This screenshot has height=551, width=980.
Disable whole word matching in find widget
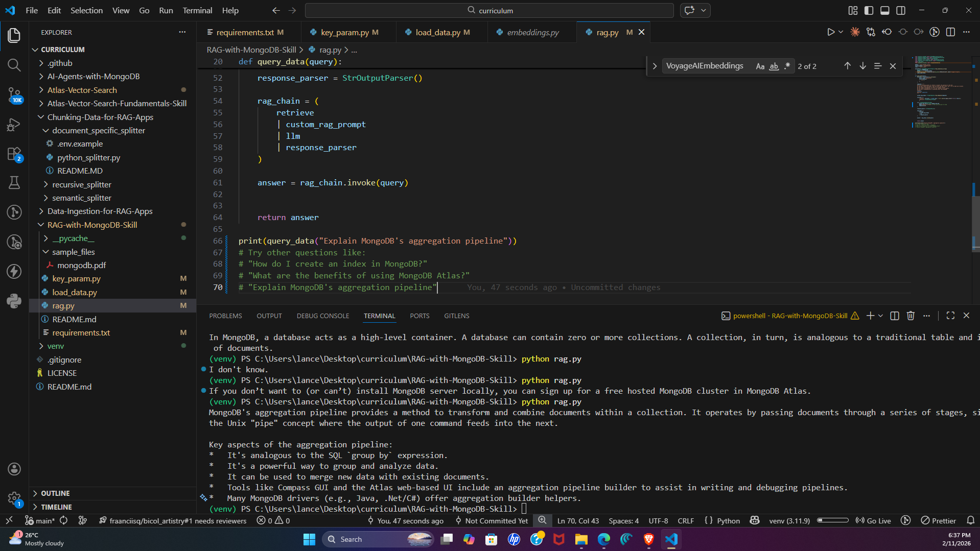click(x=774, y=66)
